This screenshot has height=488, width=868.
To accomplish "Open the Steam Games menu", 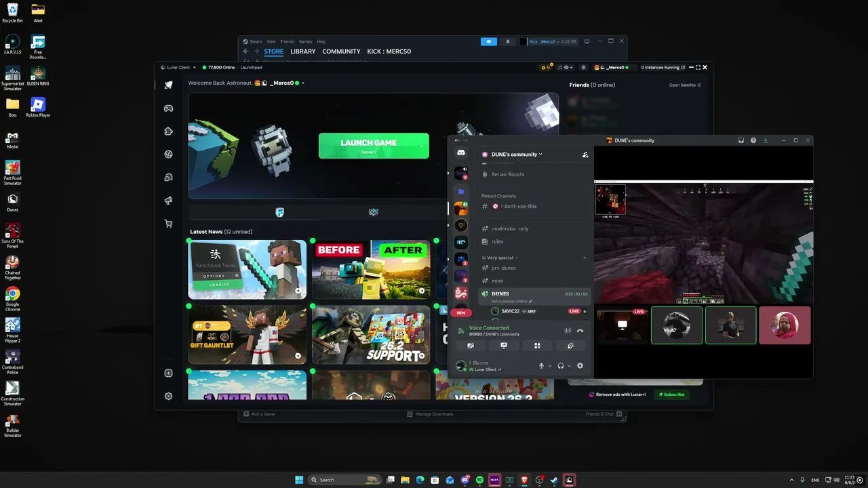I will [306, 41].
